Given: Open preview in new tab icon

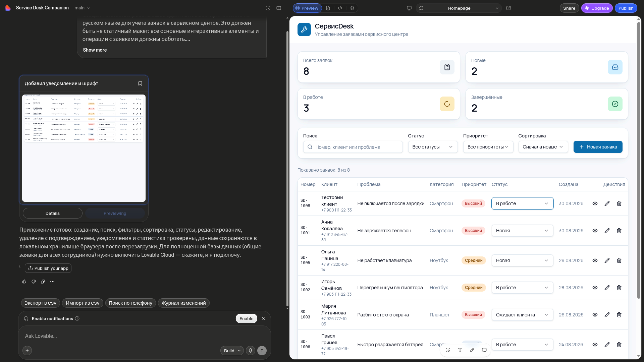Looking at the screenshot, I should [508, 8].
